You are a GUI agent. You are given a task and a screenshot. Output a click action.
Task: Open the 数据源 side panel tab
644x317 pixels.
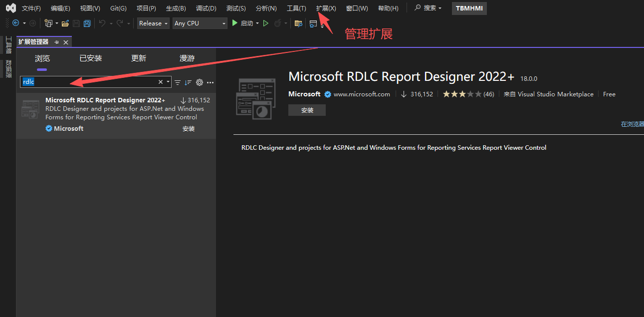[x=8, y=68]
